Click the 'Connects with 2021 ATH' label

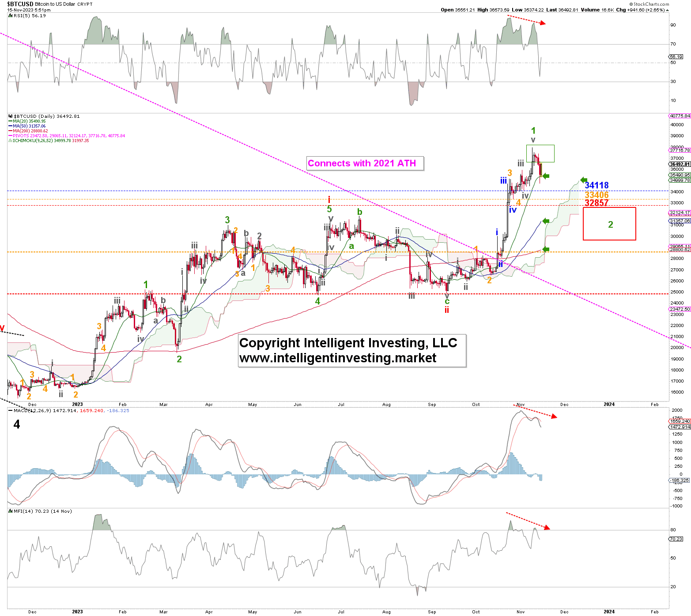click(362, 163)
